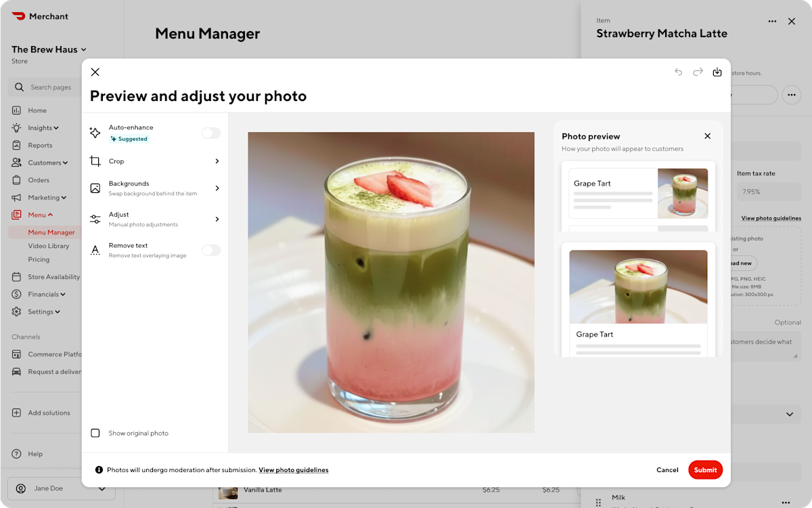Undo the last photo edit
Image resolution: width=812 pixels, height=508 pixels.
[678, 72]
